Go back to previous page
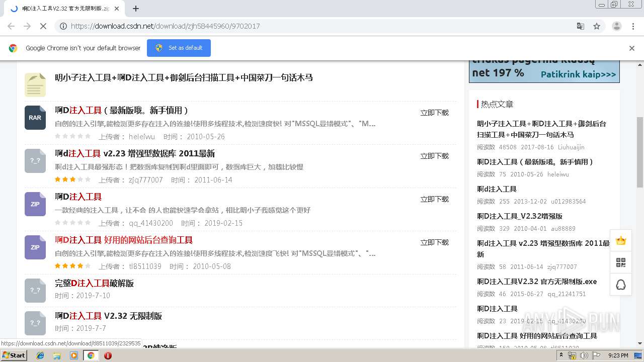644x362 pixels. pyautogui.click(x=11, y=26)
